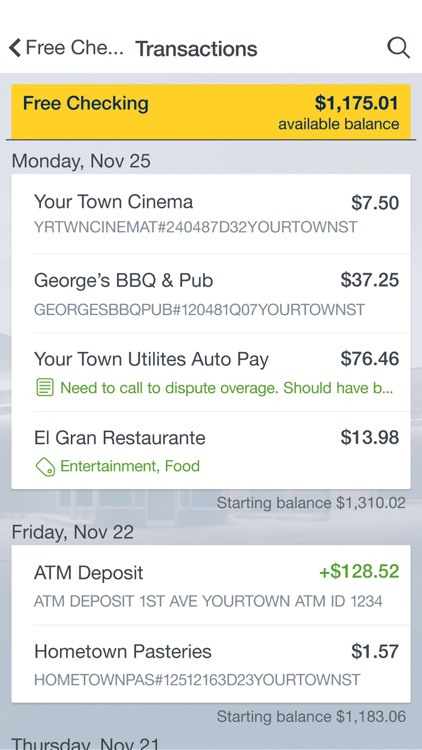Tap the Monday, Nov 25 date header
422x750 pixels.
[81, 161]
